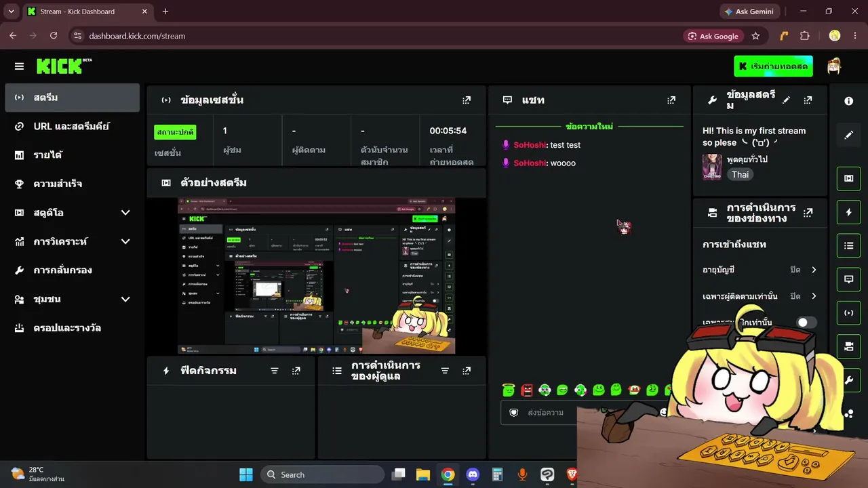Viewport: 868px width, 488px height.
Task: Open the weather widget showing 28°C
Action: 38,474
